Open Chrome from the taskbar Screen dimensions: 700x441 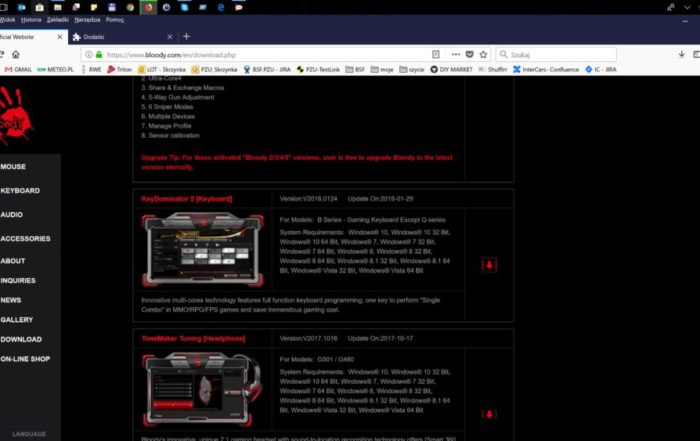pos(130,7)
